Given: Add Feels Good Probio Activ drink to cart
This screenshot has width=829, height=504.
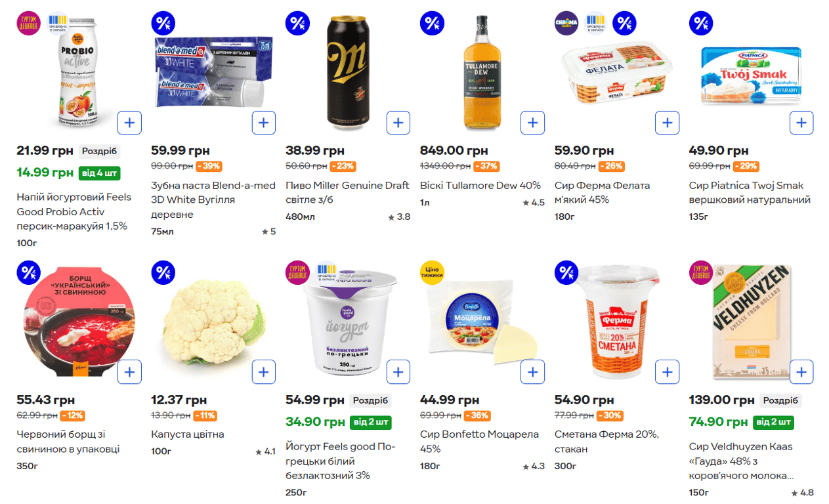Looking at the screenshot, I should click(129, 123).
